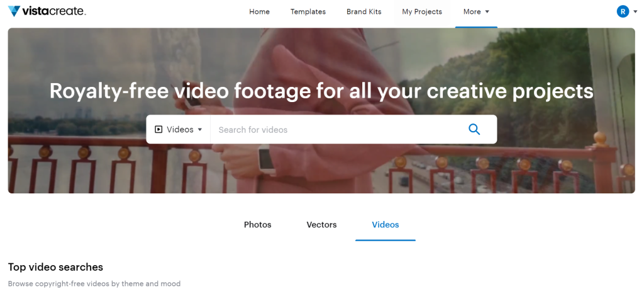This screenshot has height=291, width=644.
Task: Click 'Browse copyright-free videos by theme and mood' text
Action: click(x=94, y=283)
